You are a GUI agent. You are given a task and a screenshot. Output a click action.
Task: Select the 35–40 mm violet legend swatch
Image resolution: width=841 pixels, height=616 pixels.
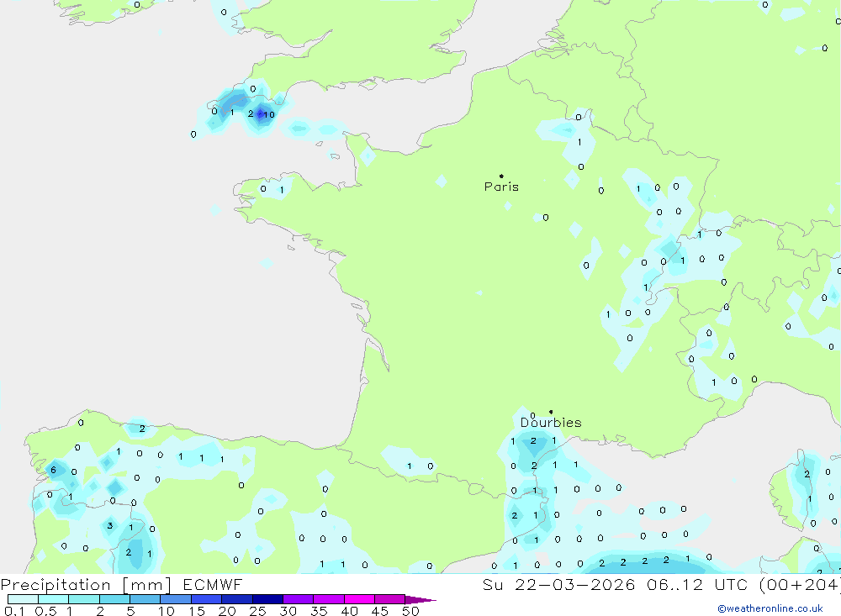pyautogui.click(x=329, y=599)
